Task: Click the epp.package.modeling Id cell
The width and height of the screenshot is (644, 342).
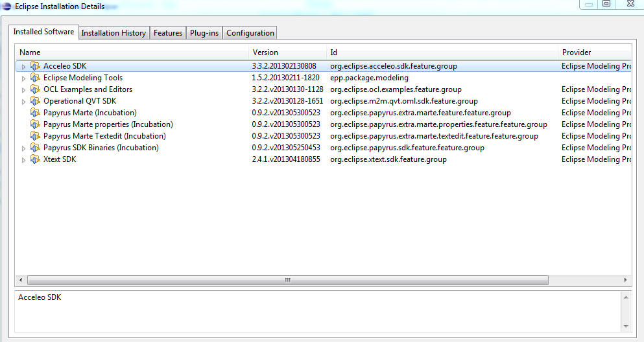Action: tap(369, 78)
